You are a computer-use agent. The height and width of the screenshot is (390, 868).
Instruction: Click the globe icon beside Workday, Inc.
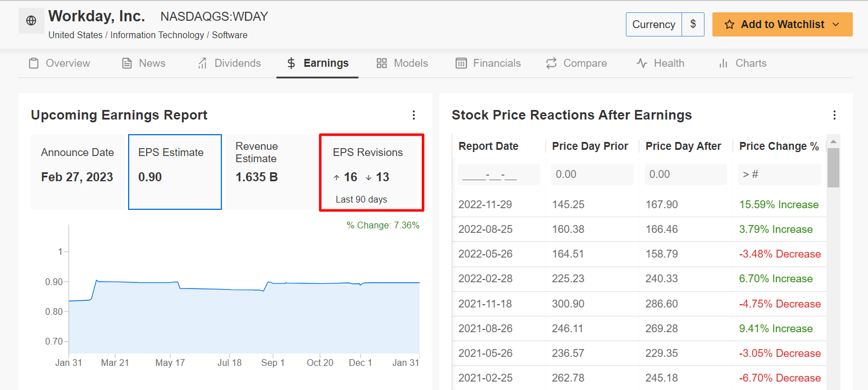(31, 21)
